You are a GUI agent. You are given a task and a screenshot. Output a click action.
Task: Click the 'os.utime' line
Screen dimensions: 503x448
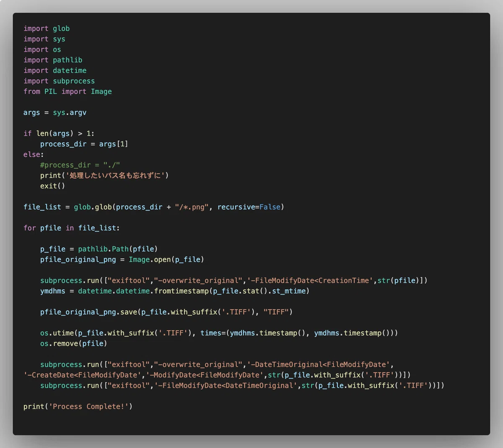pyautogui.click(x=219, y=333)
